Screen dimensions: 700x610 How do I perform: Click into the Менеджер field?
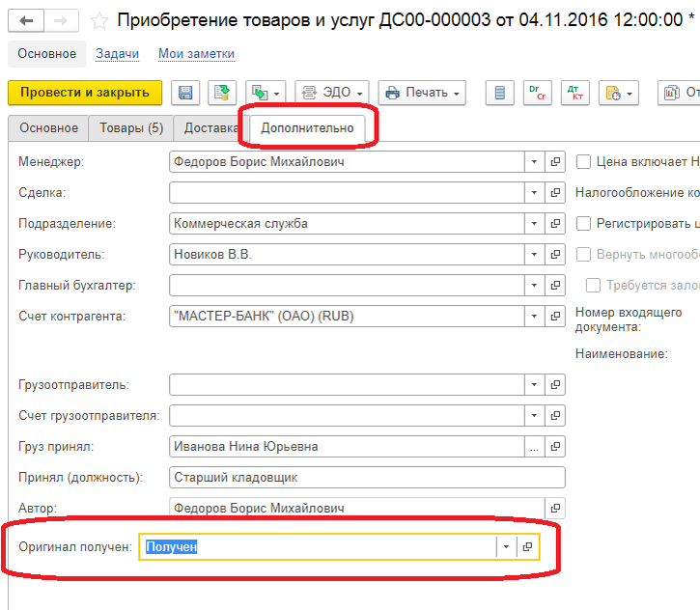point(347,162)
